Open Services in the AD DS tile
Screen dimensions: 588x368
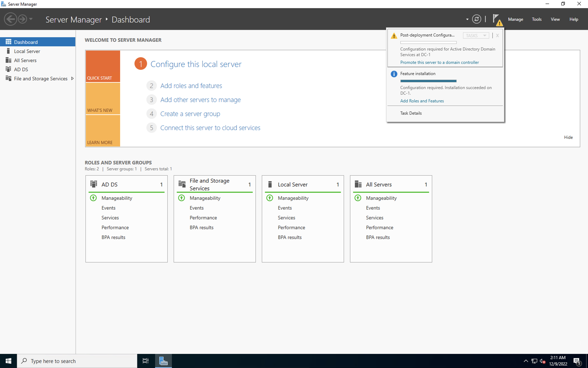[110, 218]
